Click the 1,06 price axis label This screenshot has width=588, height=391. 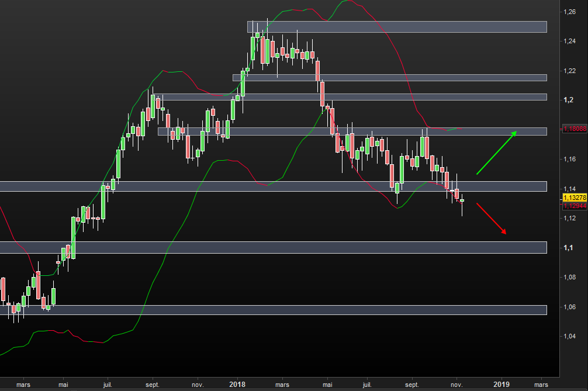click(x=570, y=307)
